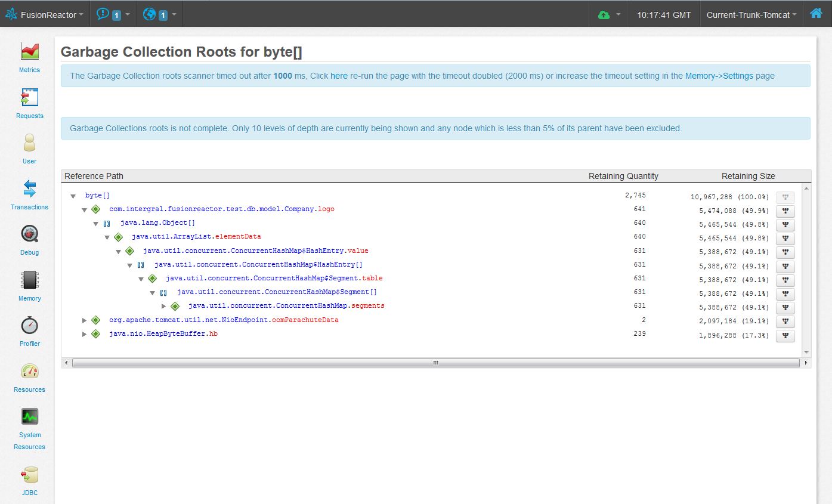The width and height of the screenshot is (832, 504).
Task: Click the horizontal scrollbar of tree table
Action: click(x=435, y=363)
